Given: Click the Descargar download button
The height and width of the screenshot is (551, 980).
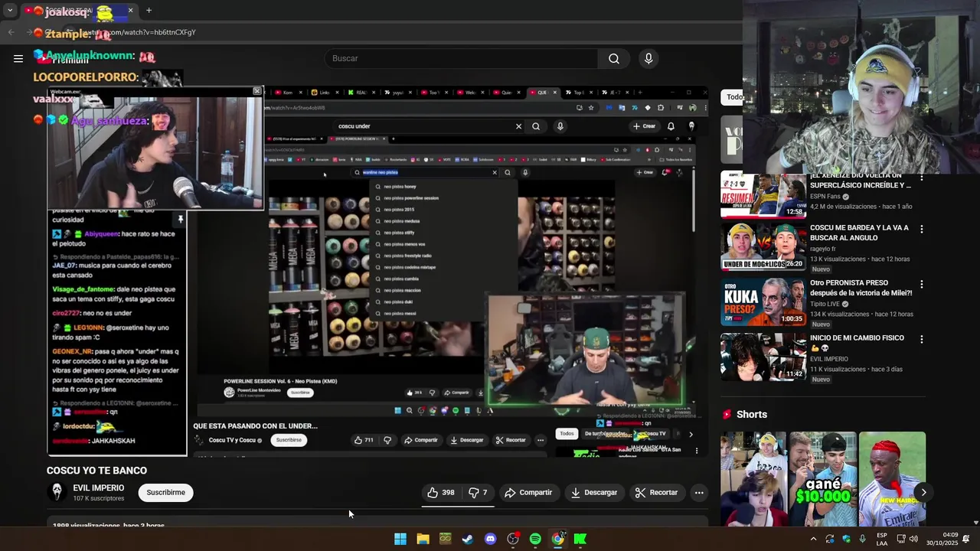Looking at the screenshot, I should 593,493.
